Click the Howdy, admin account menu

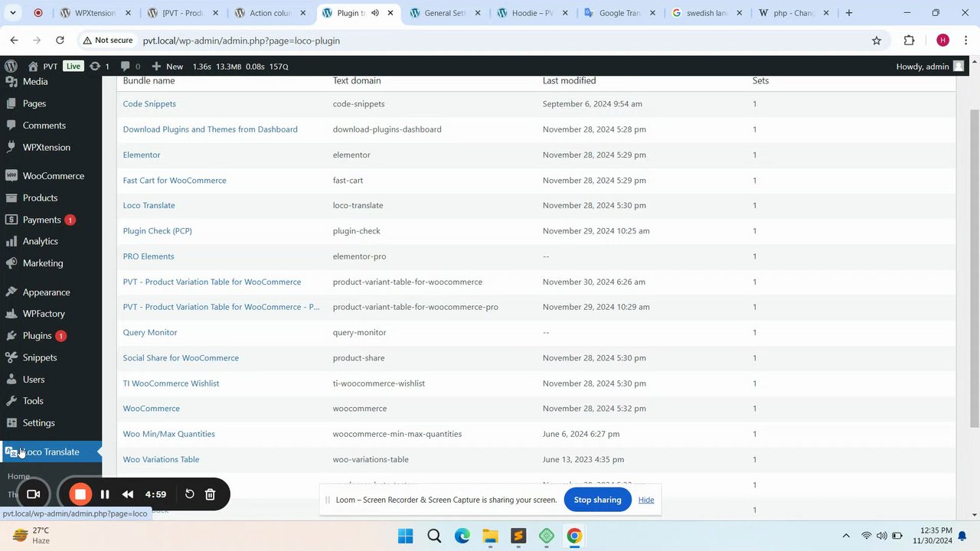929,67
